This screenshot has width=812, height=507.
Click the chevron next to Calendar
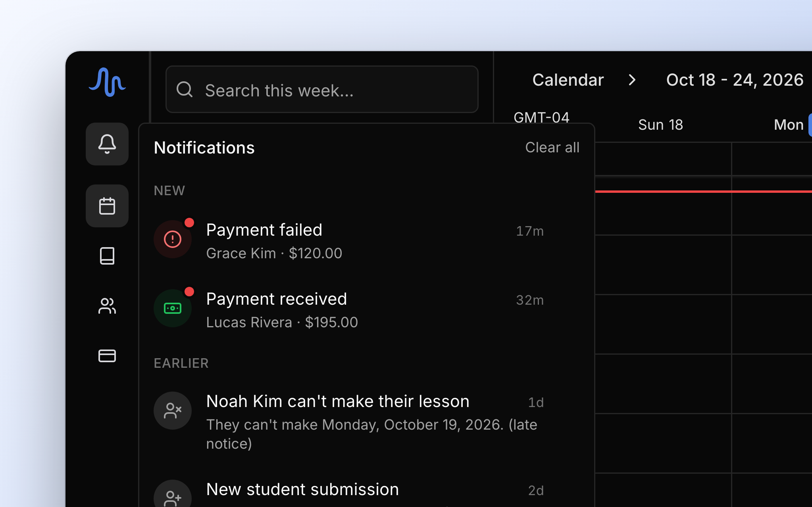coord(632,80)
